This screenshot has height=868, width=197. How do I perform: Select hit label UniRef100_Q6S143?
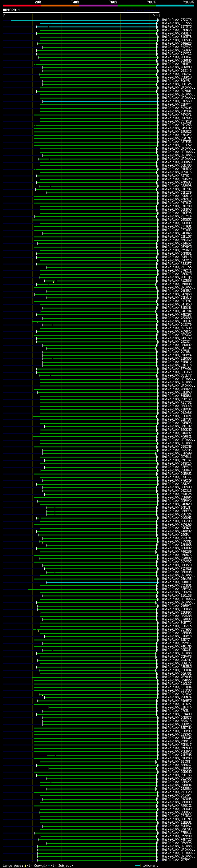pos(177,71)
